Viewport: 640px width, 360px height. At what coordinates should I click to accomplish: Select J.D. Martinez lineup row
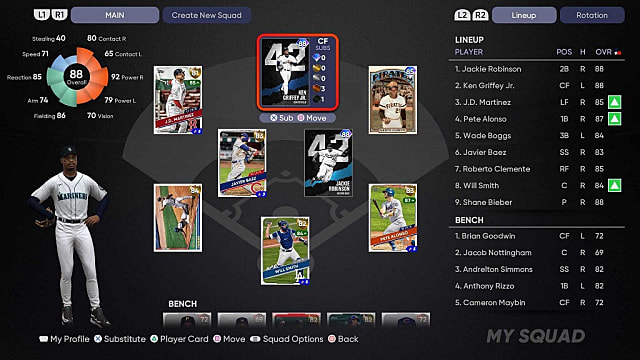[537, 102]
